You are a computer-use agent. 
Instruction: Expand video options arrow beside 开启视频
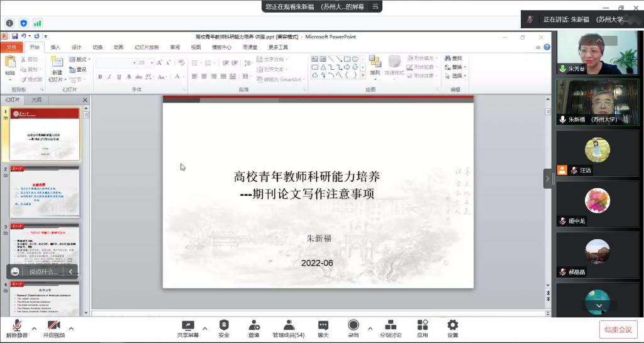[71, 328]
